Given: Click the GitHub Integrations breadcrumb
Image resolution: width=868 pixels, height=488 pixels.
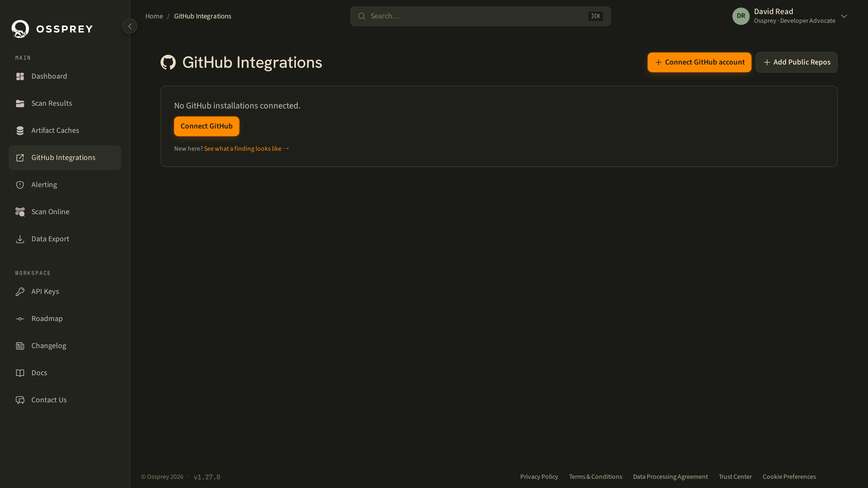Looking at the screenshot, I should tap(203, 16).
